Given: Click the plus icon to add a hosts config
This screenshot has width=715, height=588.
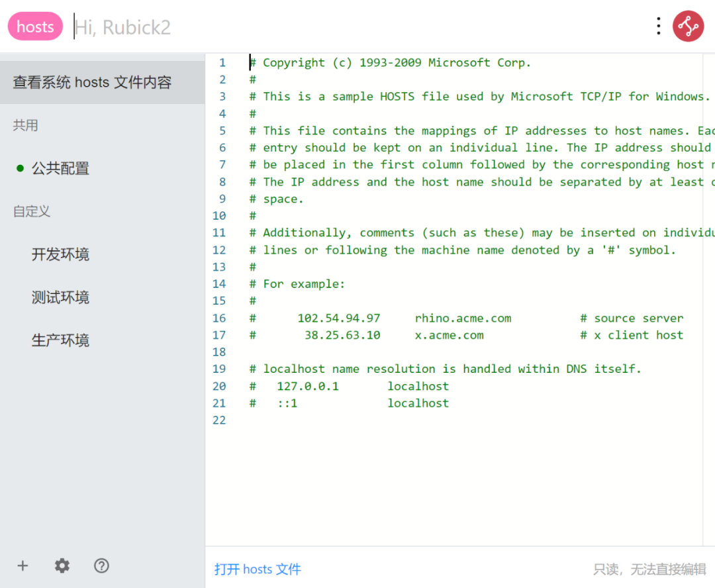Looking at the screenshot, I should [x=23, y=565].
